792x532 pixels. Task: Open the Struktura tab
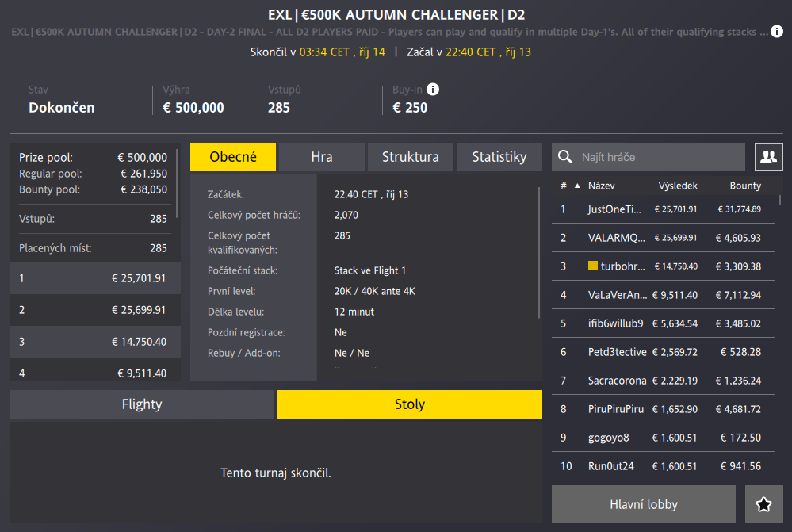(x=411, y=157)
